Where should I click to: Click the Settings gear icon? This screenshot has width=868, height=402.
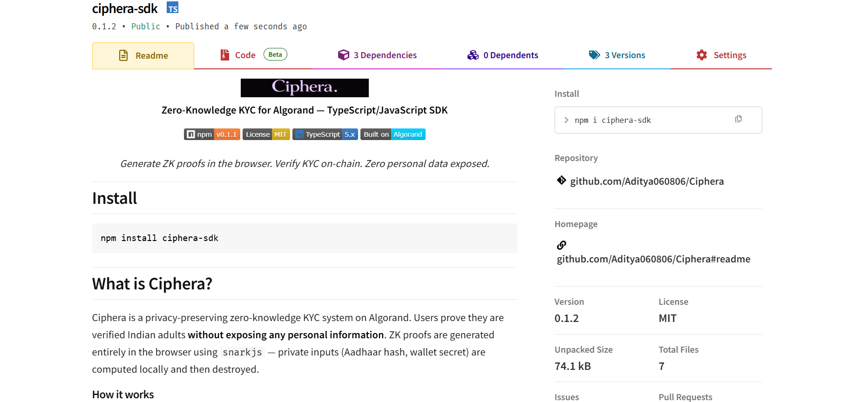coord(702,55)
